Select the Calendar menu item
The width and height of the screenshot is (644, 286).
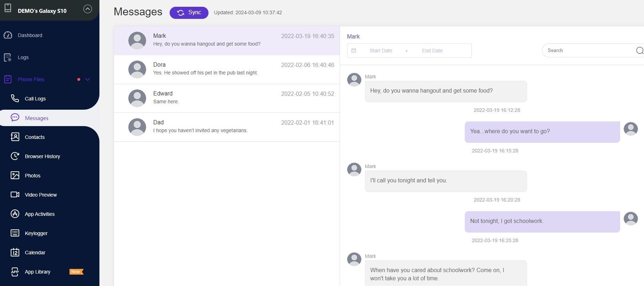coord(35,253)
